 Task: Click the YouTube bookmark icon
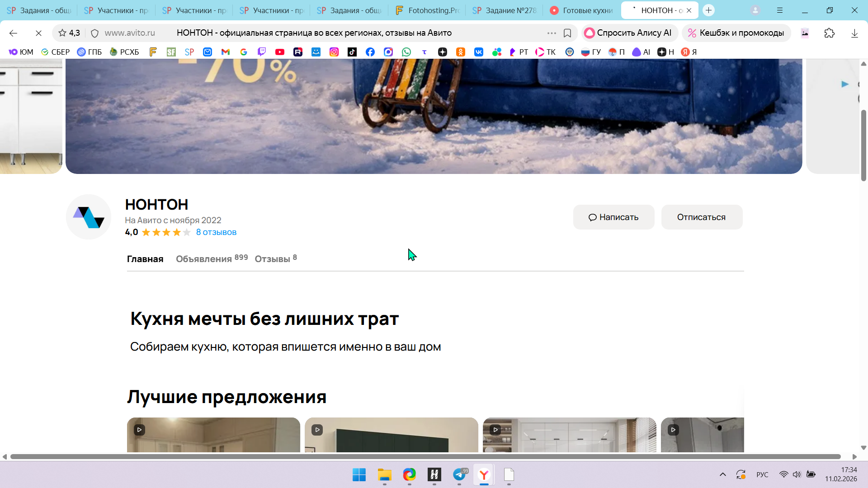[x=280, y=52]
